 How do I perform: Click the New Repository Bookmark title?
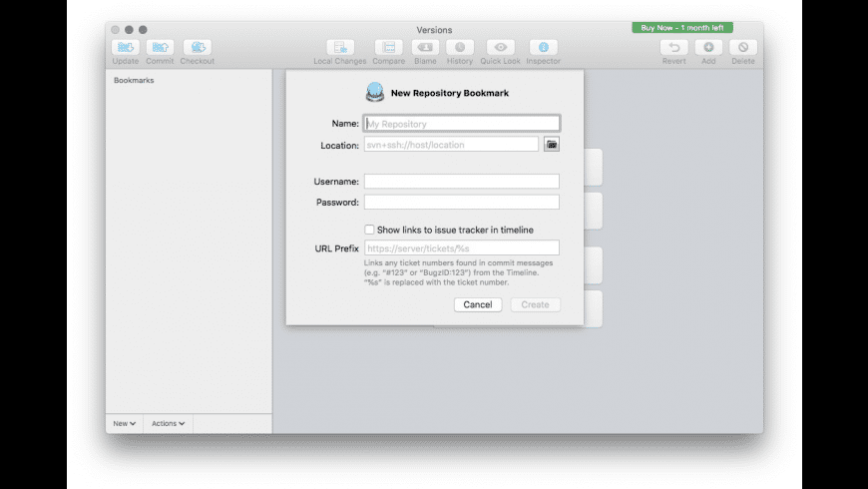click(450, 93)
